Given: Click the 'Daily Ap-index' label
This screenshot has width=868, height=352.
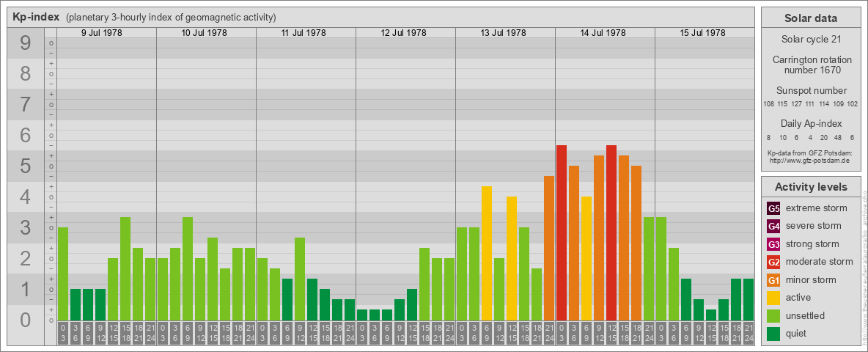Looking at the screenshot, I should click(x=811, y=123).
